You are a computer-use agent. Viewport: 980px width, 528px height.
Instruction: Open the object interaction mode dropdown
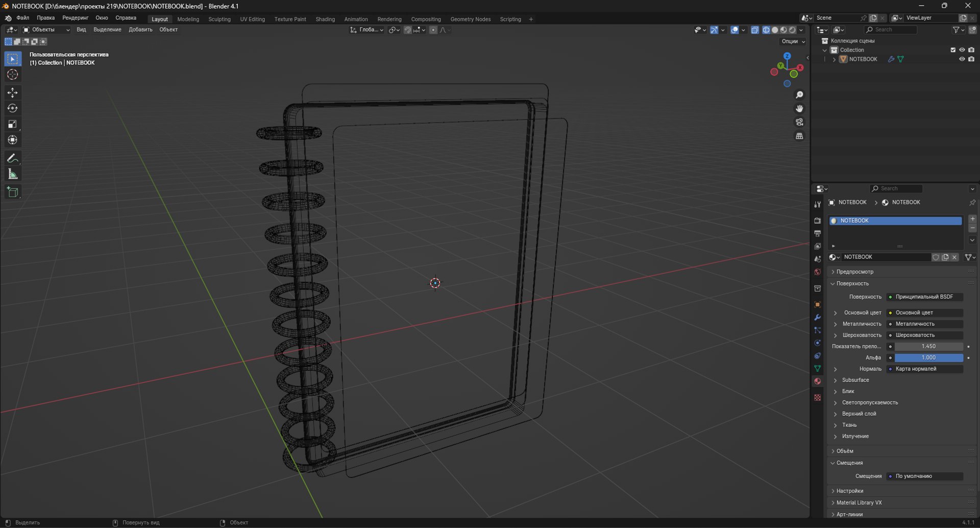click(46, 30)
